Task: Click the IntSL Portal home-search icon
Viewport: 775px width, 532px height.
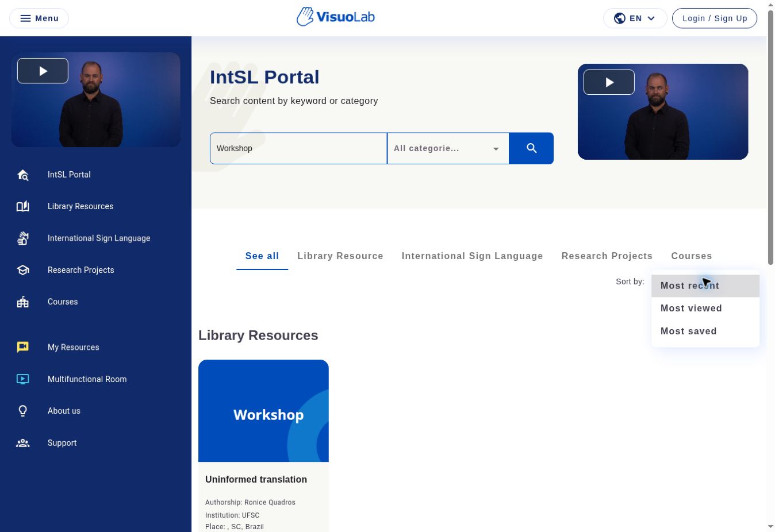Action: (x=23, y=175)
